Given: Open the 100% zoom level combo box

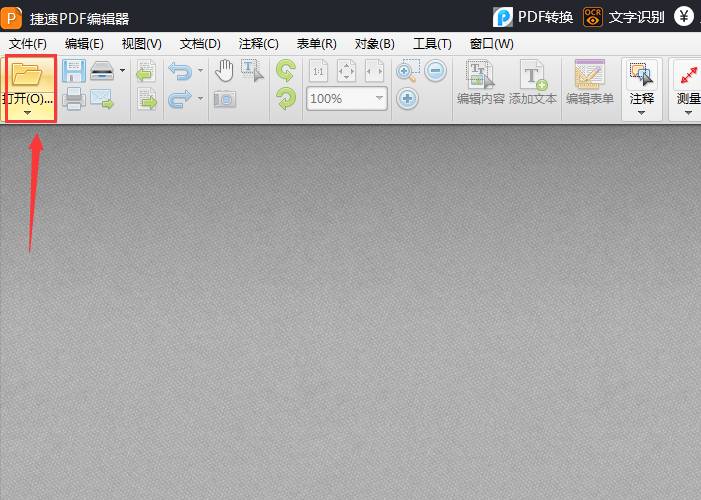Looking at the screenshot, I should point(346,98).
